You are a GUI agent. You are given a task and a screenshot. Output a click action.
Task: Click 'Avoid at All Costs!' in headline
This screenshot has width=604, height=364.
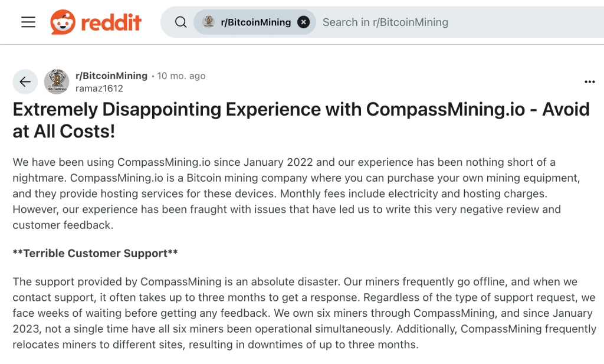[64, 131]
